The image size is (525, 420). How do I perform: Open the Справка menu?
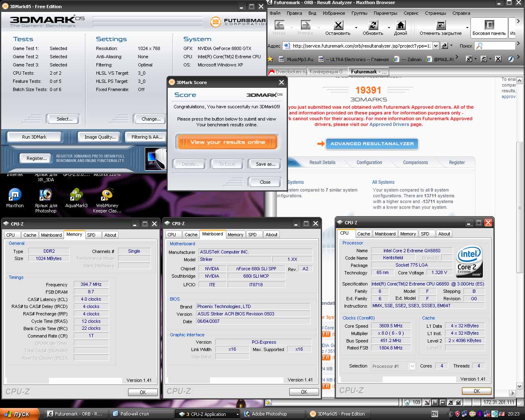tap(461, 13)
